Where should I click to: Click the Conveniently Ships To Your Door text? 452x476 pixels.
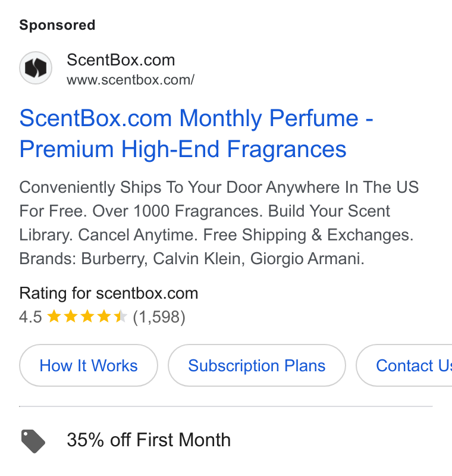tap(140, 187)
